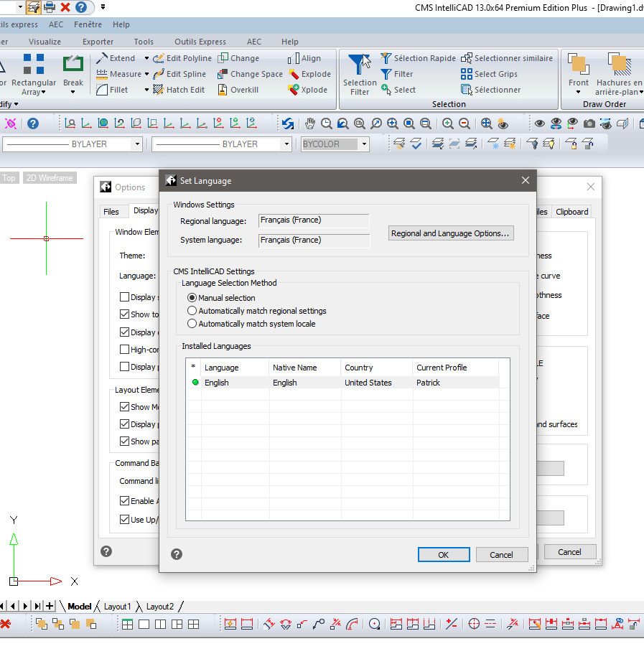Image resolution: width=644 pixels, height=659 pixels.
Task: Switch to Outils Express ribbon tab
Action: click(200, 42)
